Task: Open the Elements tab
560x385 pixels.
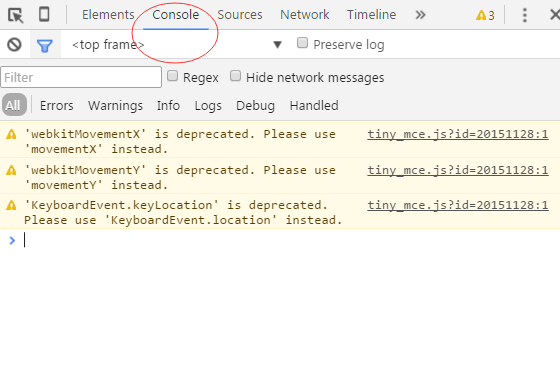Action: [x=108, y=15]
